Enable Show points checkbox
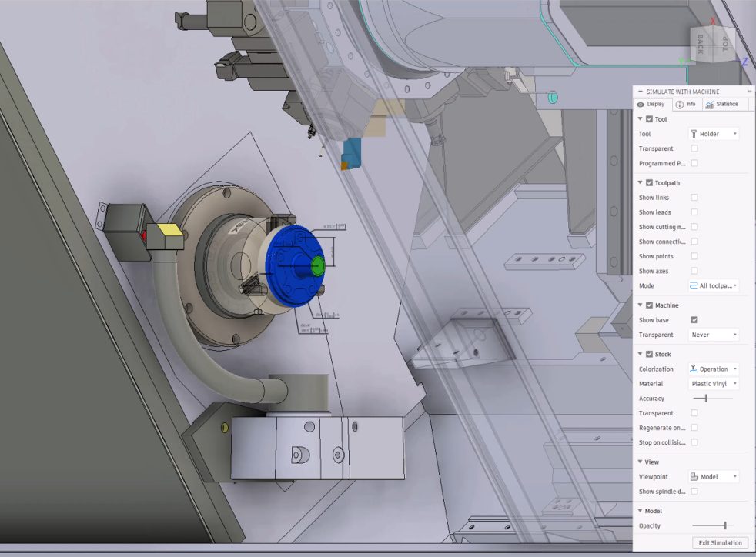Image resolution: width=756 pixels, height=557 pixels. 694,256
